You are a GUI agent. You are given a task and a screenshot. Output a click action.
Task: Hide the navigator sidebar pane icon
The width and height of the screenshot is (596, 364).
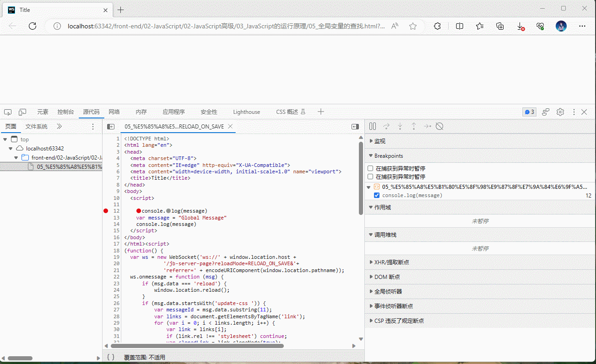coord(111,127)
